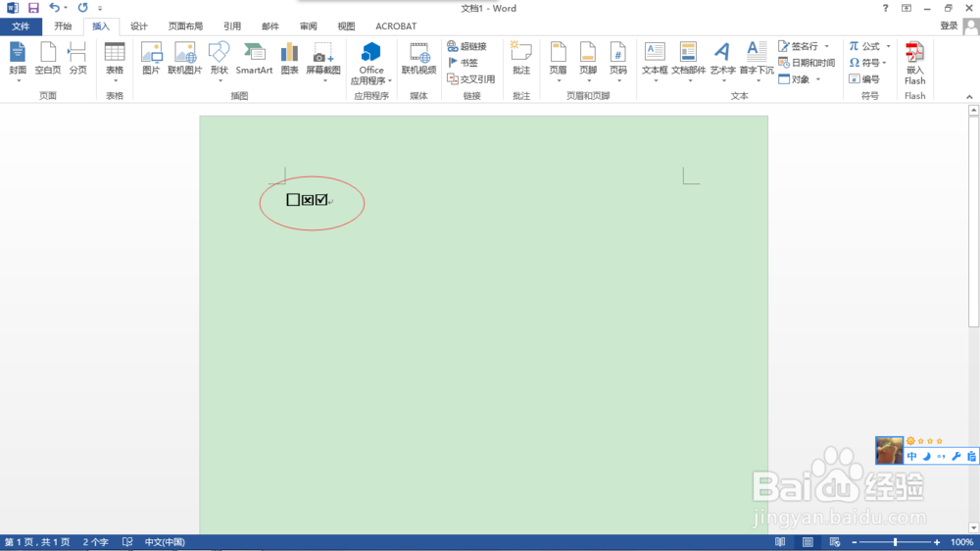Click the vertical scrollbar down arrow

973,528
